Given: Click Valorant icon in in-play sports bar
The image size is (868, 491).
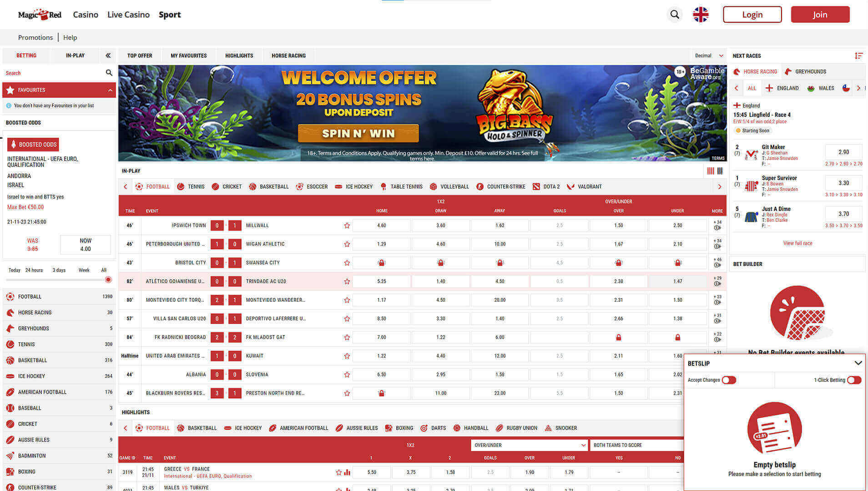Looking at the screenshot, I should pyautogui.click(x=570, y=186).
